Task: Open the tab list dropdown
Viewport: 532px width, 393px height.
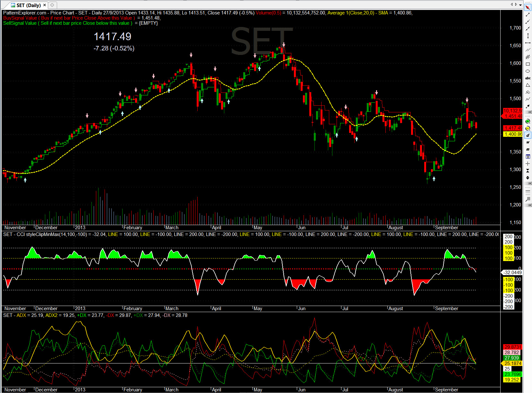Action: [520, 4]
